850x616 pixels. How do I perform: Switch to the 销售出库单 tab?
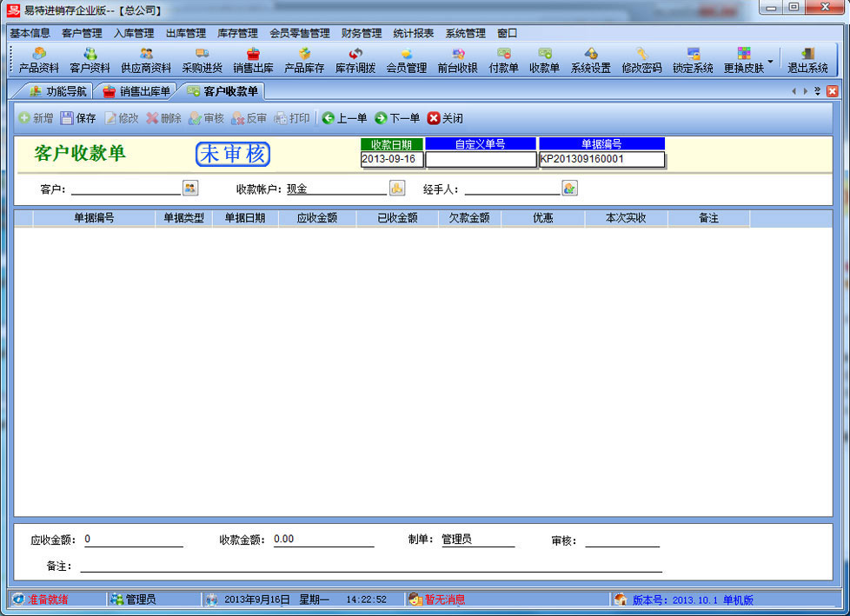[136, 91]
